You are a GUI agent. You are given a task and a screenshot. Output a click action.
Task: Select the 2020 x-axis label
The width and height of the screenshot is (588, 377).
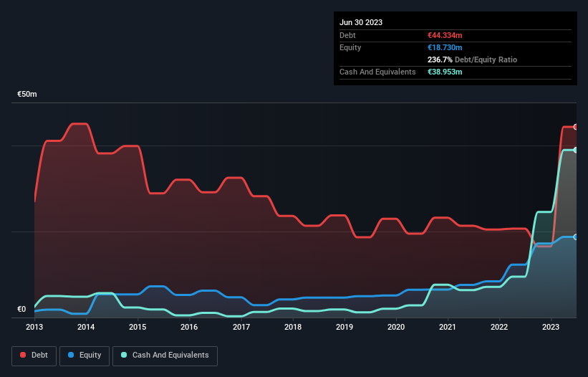(x=396, y=327)
